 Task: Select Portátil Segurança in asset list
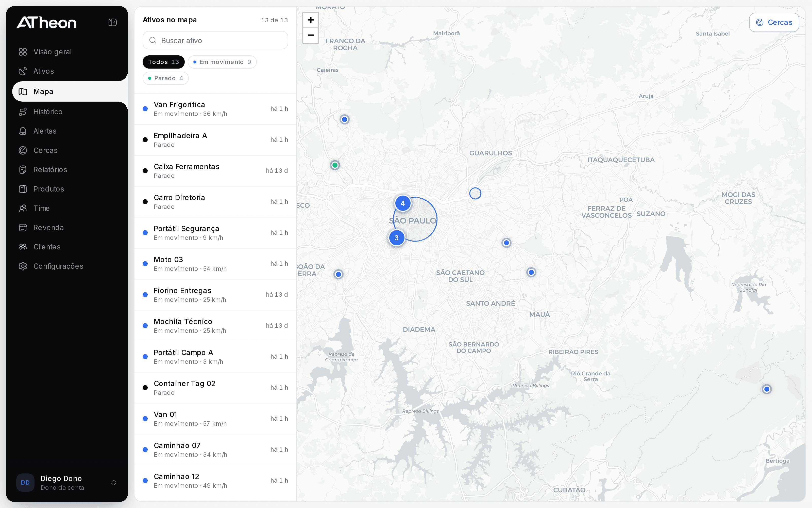[x=215, y=233]
